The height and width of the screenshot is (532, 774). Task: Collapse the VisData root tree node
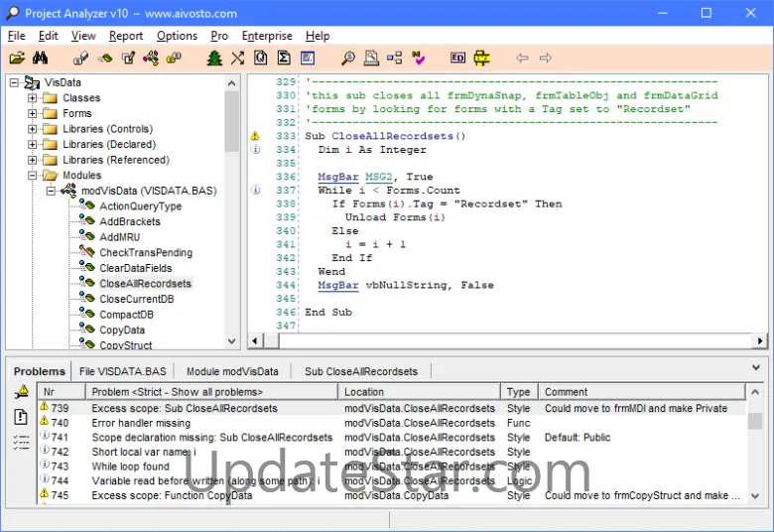pos(14,82)
